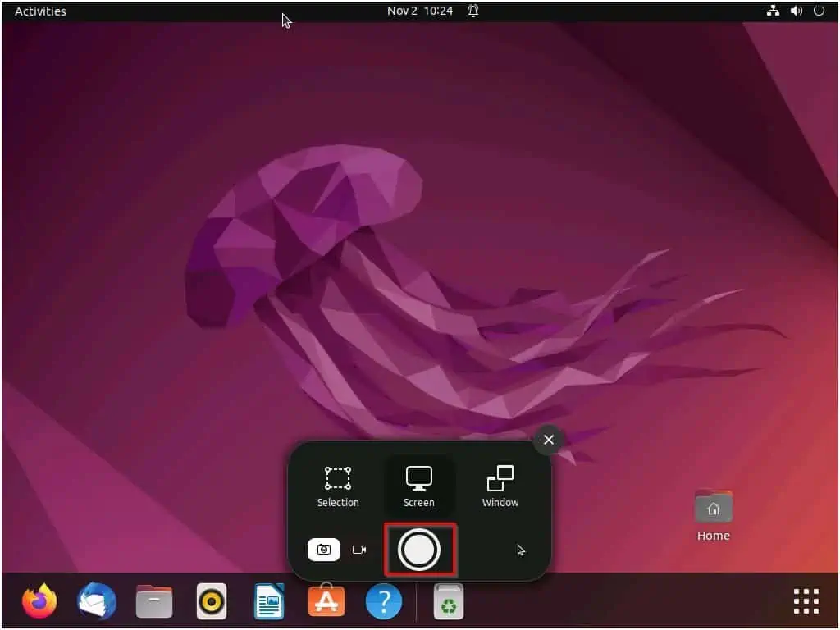Switch to the Window capture tab
Screen dimensions: 840x630
pos(499,485)
